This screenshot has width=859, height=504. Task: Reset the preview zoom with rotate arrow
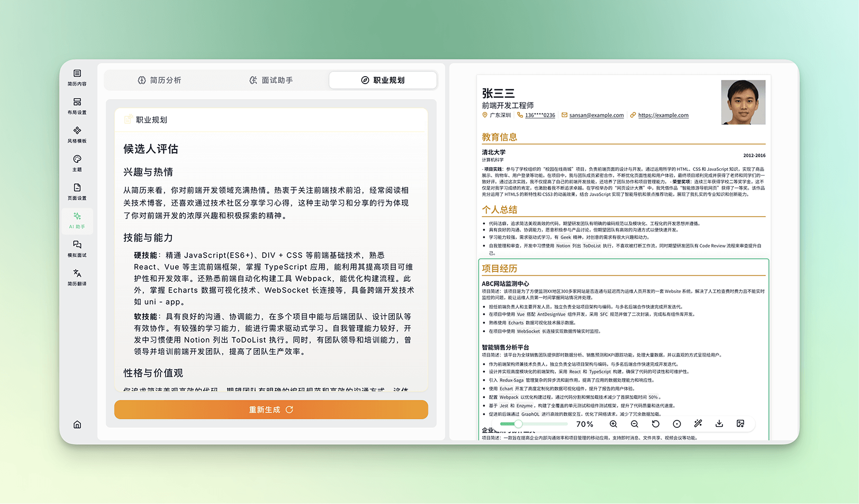(x=656, y=424)
